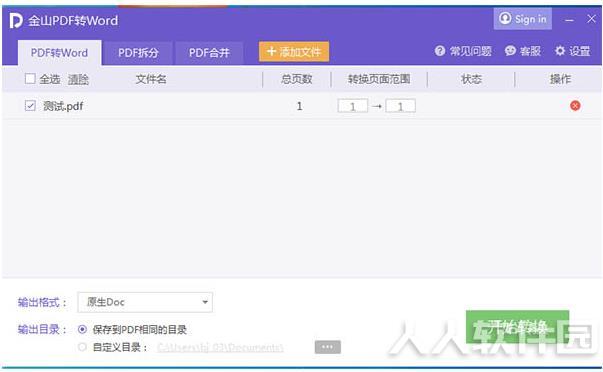The image size is (603, 372).
Task: Open 设置 settings
Action: pyautogui.click(x=573, y=51)
